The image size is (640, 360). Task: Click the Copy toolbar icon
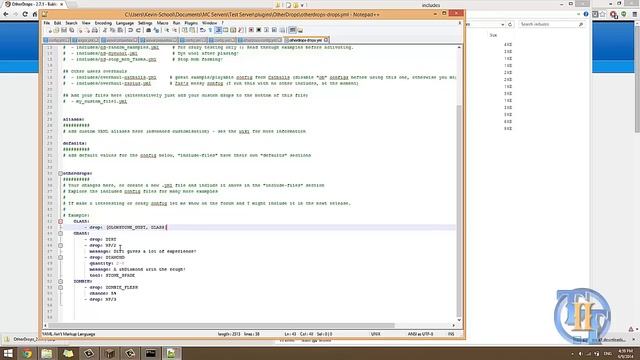(x=112, y=30)
